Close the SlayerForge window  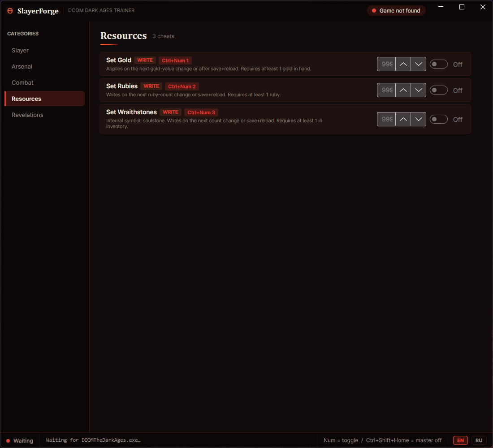[483, 7]
